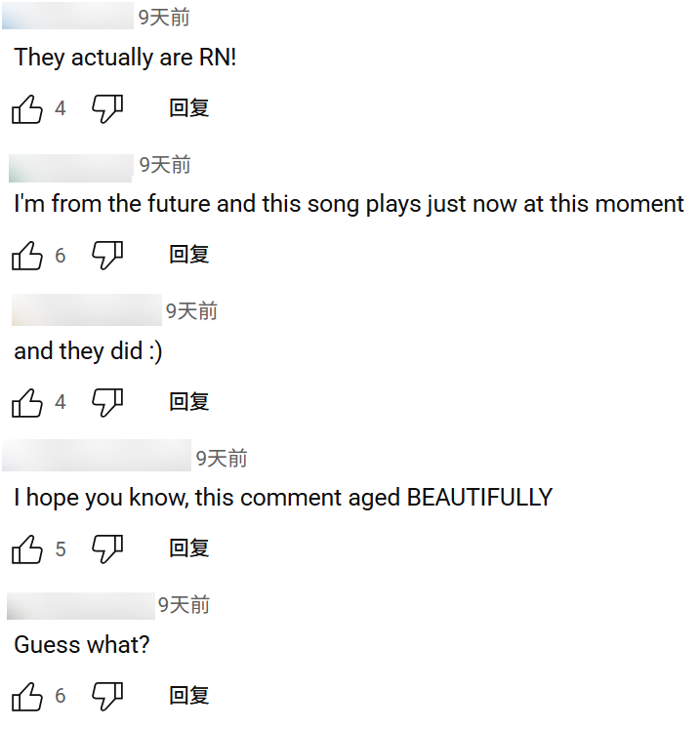The width and height of the screenshot is (700, 730).
Task: Open the author of "Guess what?" comment
Action: click(x=80, y=605)
